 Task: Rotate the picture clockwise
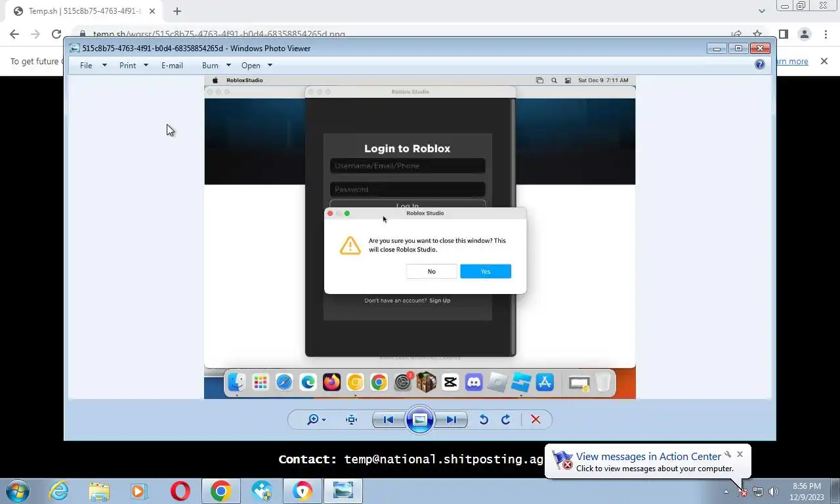pos(506,420)
